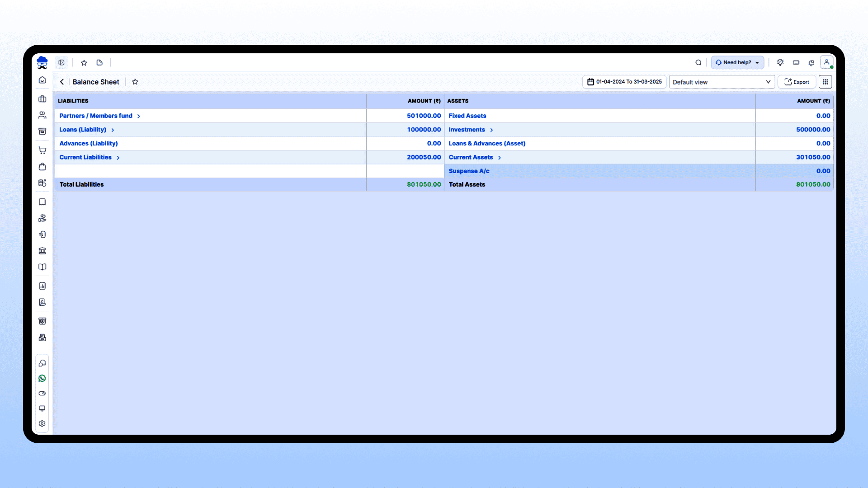Open the Fixed Assets link
Viewport: 868px width, 488px height.
467,116
